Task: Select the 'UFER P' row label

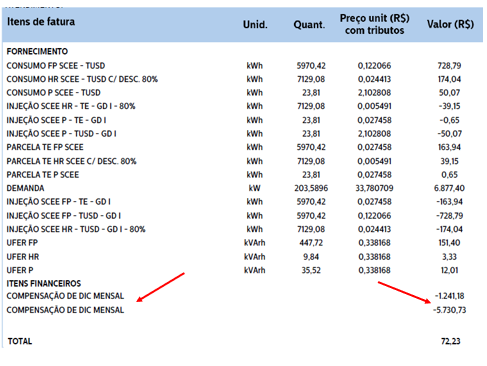Action: pos(20,270)
